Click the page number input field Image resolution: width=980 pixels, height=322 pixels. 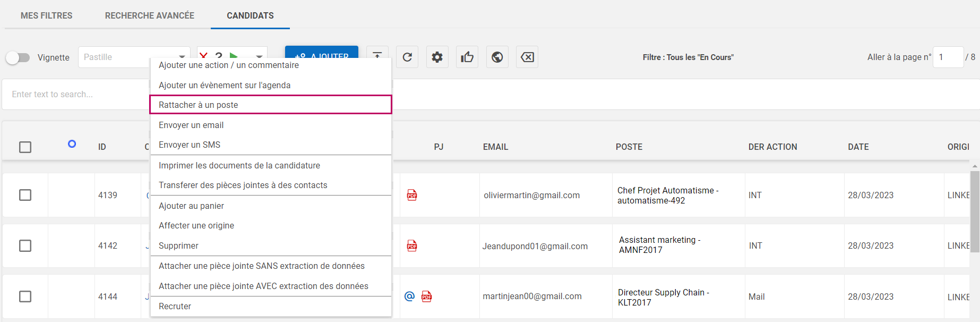pyautogui.click(x=948, y=57)
